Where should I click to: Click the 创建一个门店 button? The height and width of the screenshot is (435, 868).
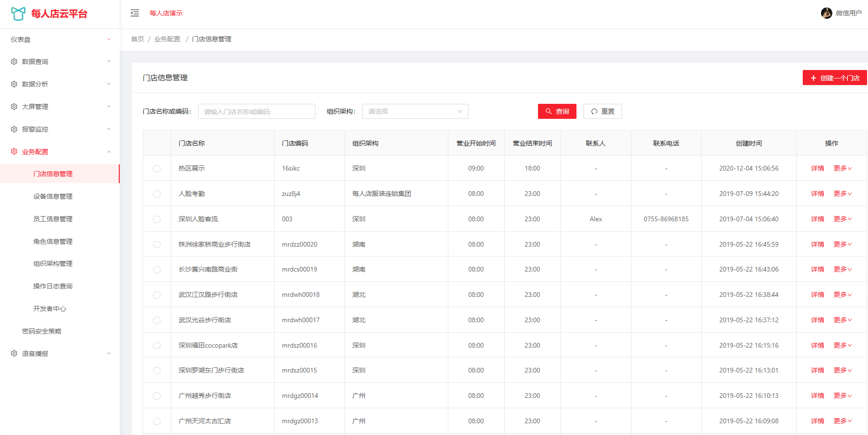point(835,78)
